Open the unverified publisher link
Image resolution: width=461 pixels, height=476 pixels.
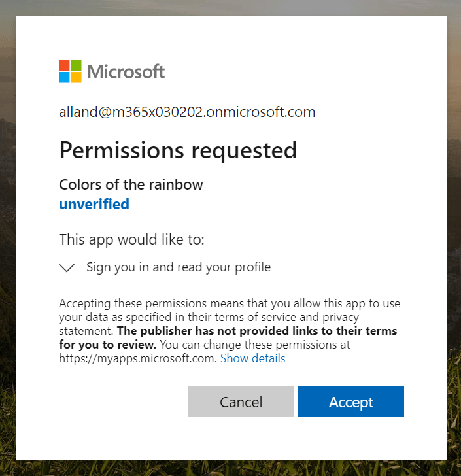click(94, 204)
